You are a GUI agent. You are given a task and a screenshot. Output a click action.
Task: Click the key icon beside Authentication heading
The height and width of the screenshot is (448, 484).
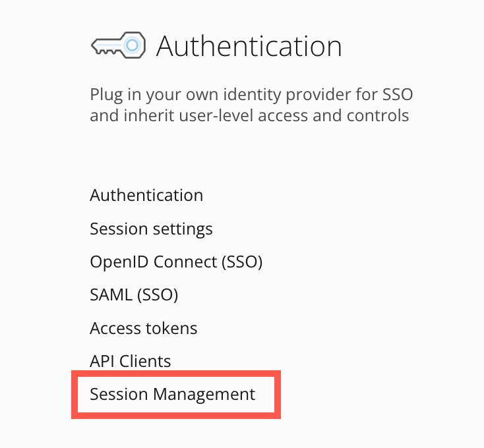click(117, 46)
